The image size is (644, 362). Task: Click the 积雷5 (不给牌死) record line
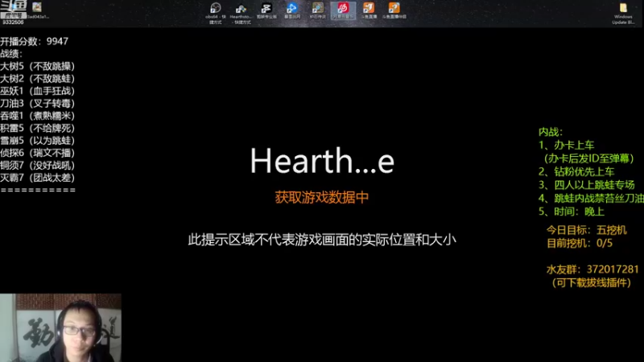click(x=37, y=128)
